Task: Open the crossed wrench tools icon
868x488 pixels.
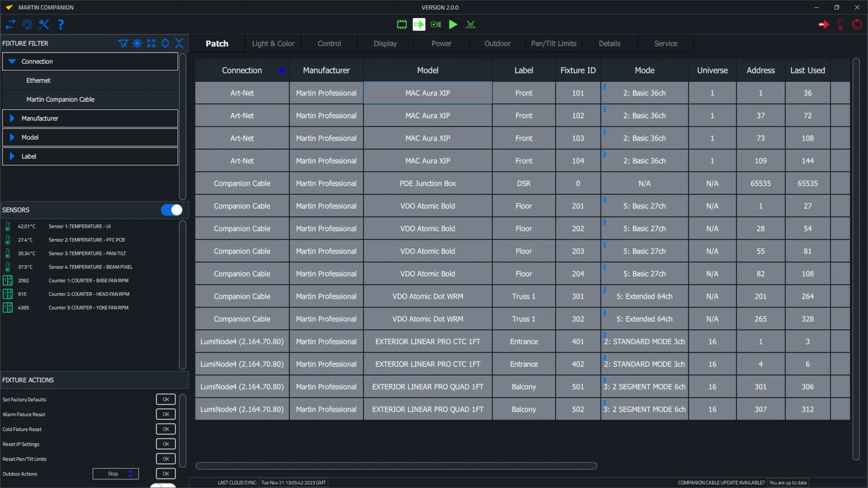Action: pos(44,25)
